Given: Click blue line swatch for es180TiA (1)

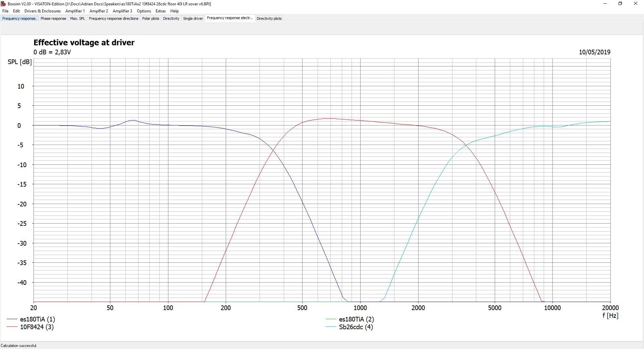Looking at the screenshot, I should (12, 319).
